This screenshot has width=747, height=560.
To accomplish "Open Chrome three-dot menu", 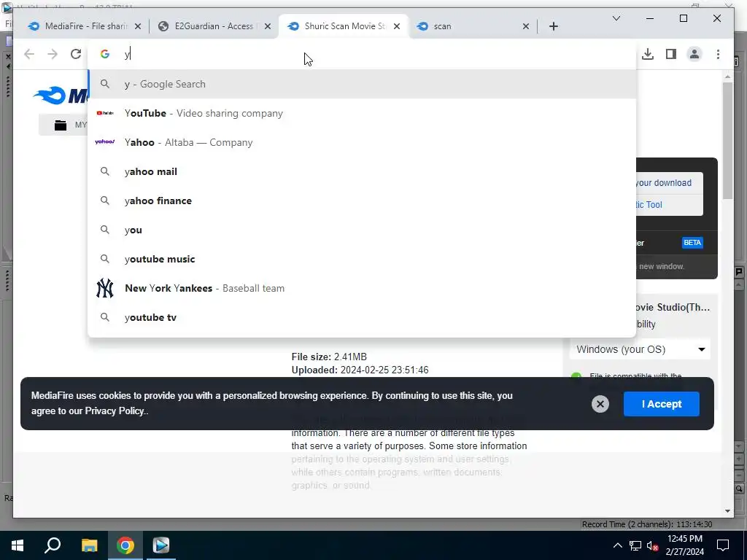I will 718,54.
